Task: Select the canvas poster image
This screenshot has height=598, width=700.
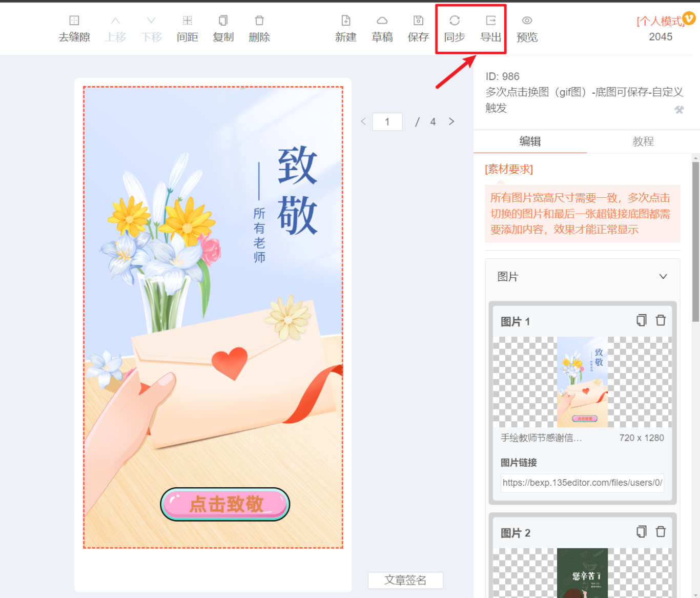Action: pyautogui.click(x=213, y=317)
